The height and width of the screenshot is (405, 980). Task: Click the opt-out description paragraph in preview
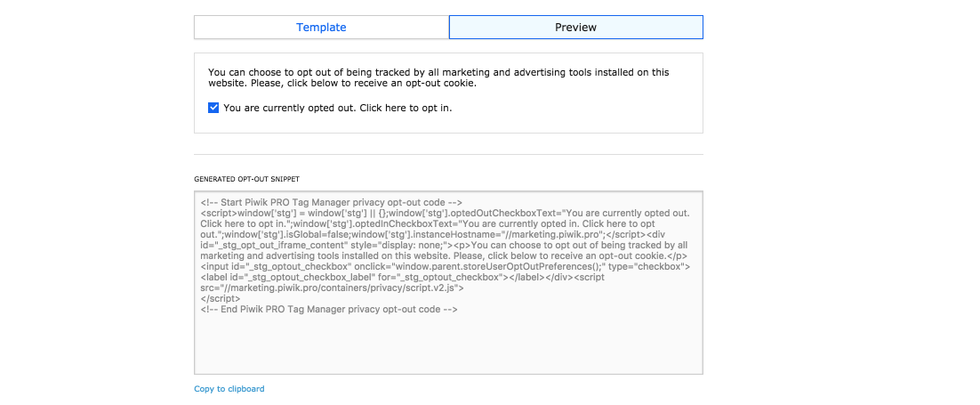pyautogui.click(x=438, y=77)
